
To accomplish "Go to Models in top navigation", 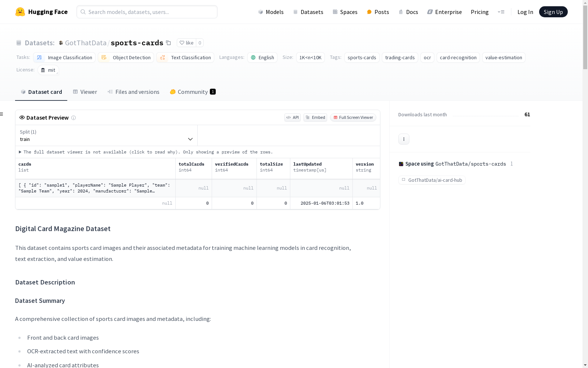I will (x=271, y=12).
